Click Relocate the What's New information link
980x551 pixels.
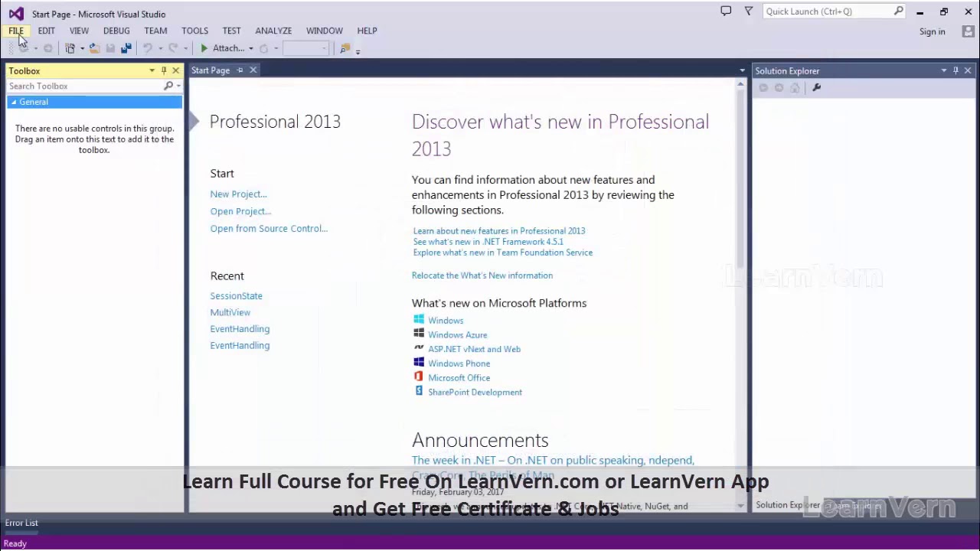(x=482, y=275)
